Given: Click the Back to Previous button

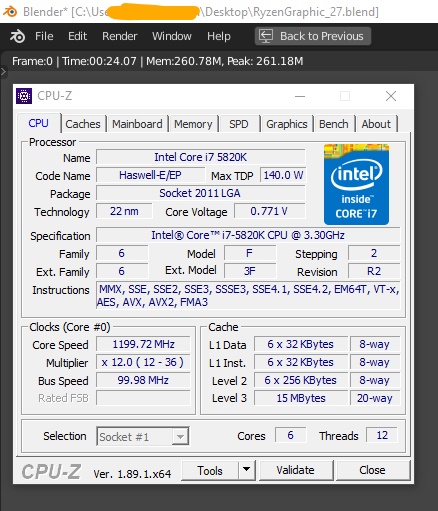Looking at the screenshot, I should point(313,36).
